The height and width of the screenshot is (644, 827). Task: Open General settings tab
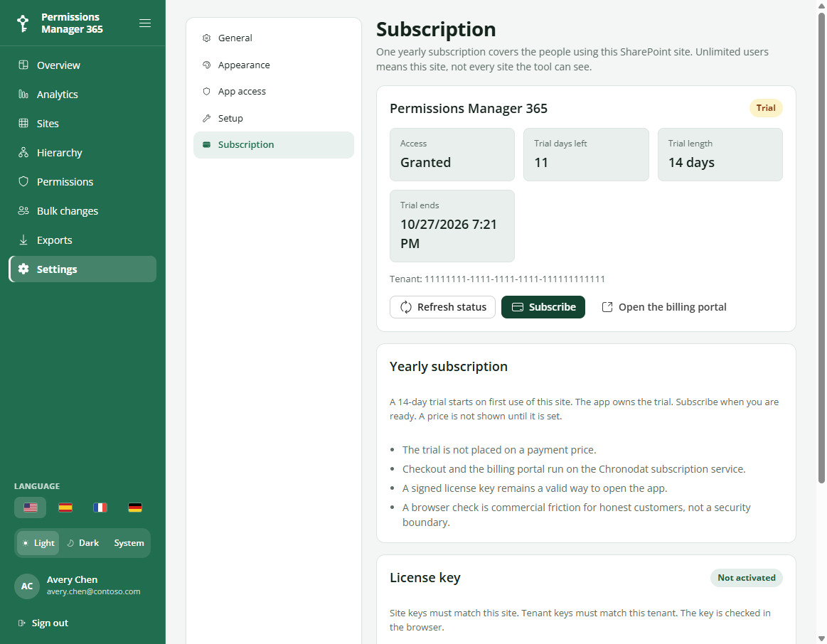[x=274, y=38]
